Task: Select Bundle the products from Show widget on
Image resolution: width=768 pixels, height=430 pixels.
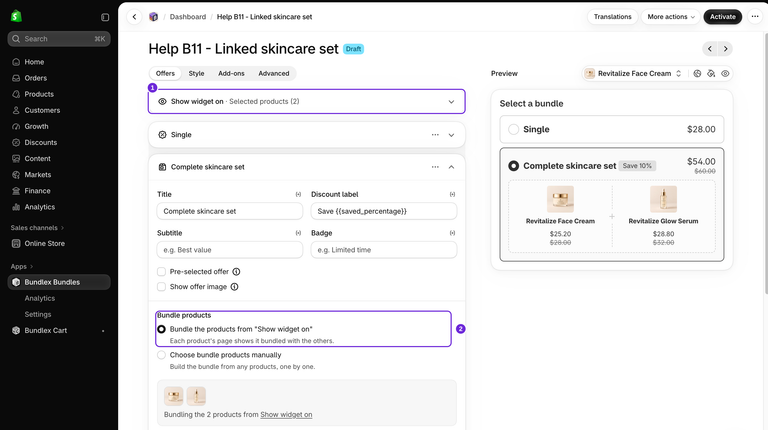Action: tap(161, 329)
